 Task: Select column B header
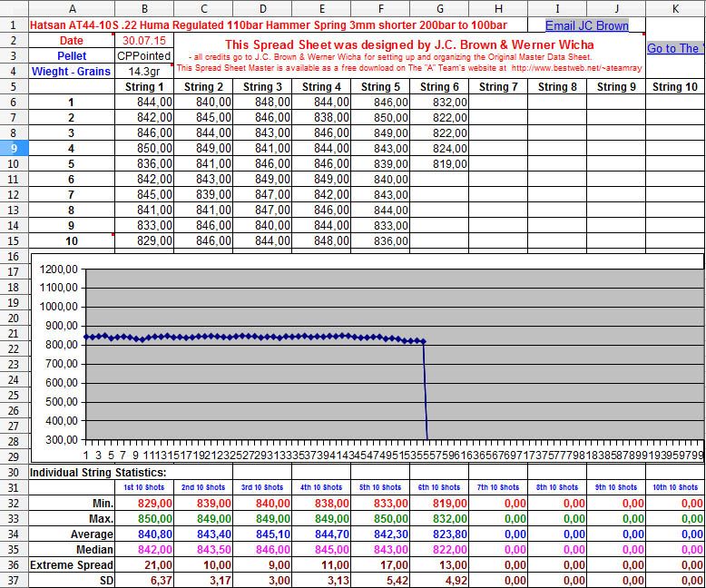coord(144,8)
